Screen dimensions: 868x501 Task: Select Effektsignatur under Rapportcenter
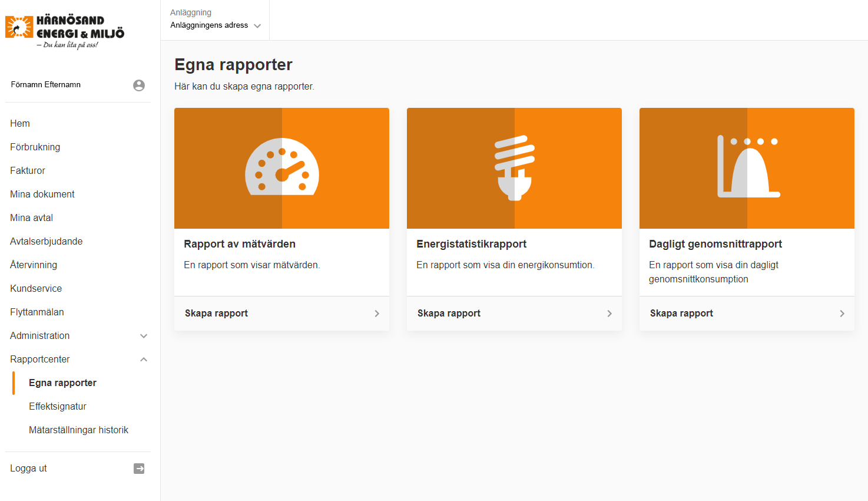(58, 406)
